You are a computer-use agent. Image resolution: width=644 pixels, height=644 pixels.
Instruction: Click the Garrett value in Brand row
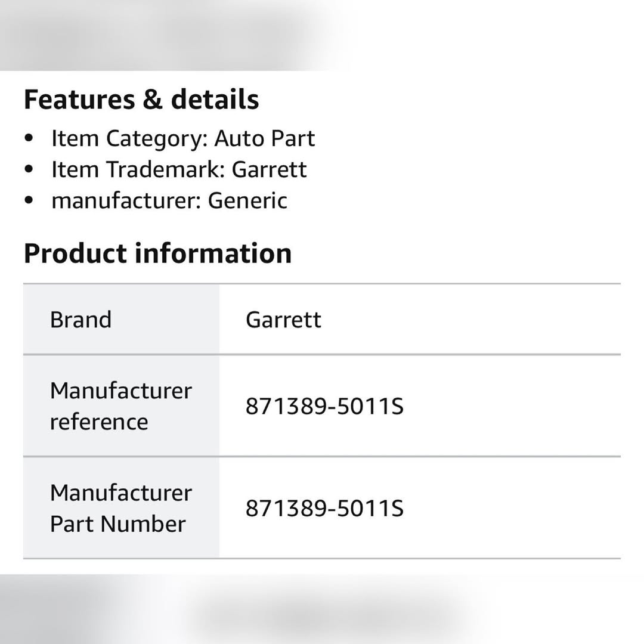283,320
